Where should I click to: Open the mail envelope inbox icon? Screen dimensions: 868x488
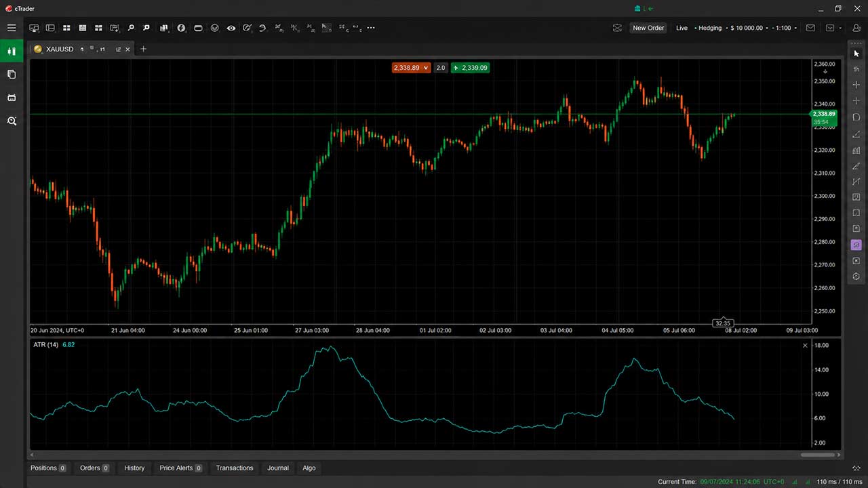point(810,28)
